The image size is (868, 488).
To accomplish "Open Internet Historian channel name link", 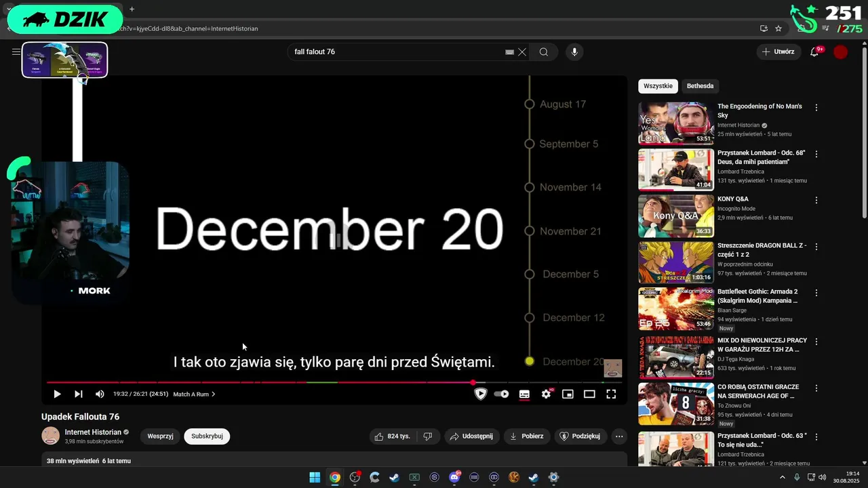I will (93, 432).
